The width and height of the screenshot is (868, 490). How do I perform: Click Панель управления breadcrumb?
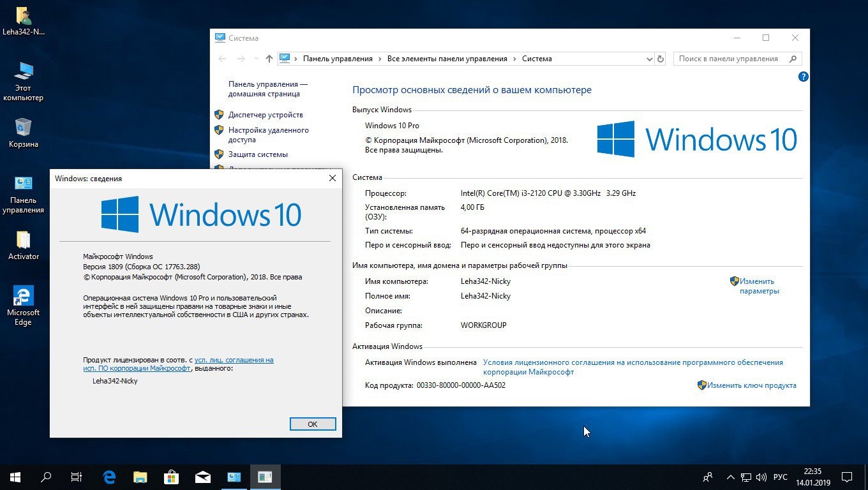pos(338,59)
